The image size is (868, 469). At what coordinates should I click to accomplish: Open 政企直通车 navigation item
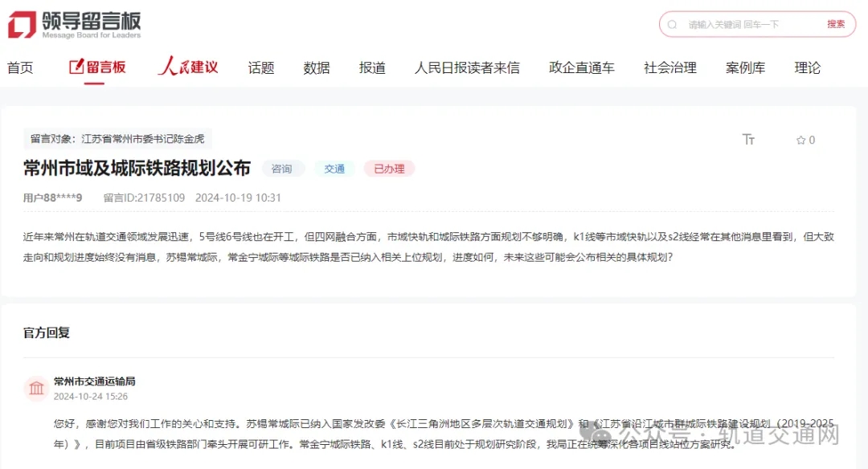(582, 68)
